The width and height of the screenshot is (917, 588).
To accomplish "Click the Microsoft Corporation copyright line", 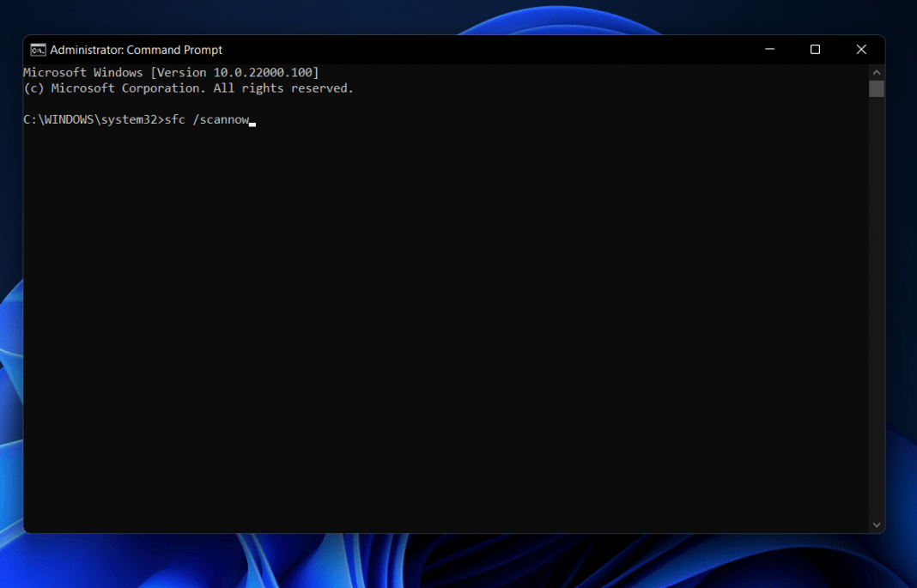I will pyautogui.click(x=187, y=88).
